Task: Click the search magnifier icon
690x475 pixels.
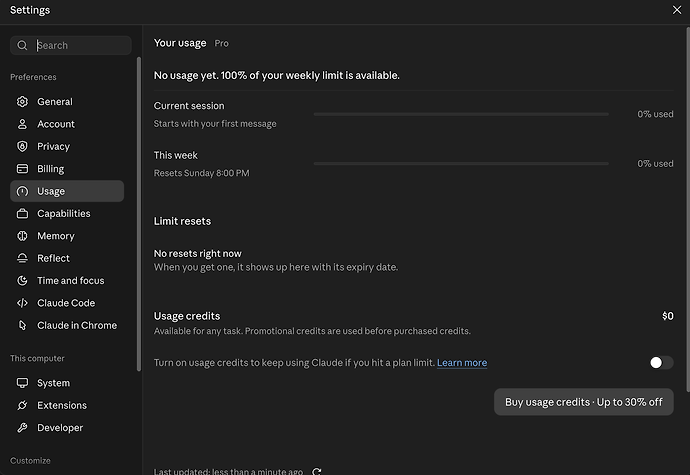Action: point(22,45)
